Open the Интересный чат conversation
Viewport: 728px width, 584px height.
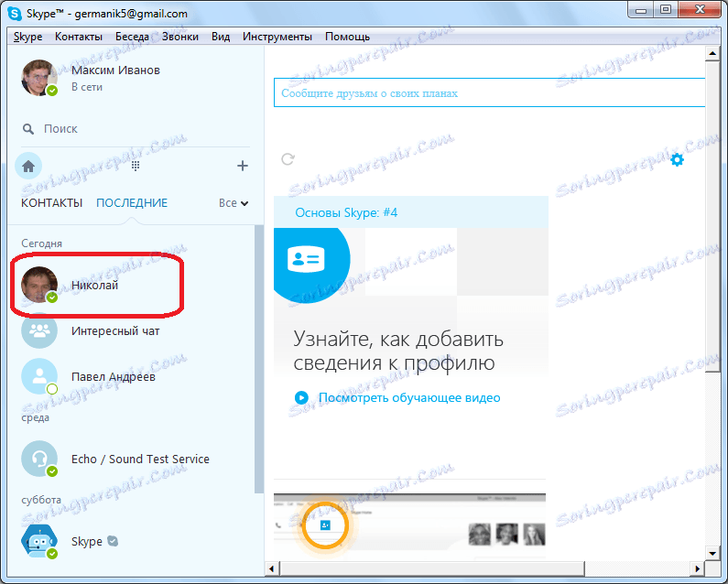(x=132, y=330)
